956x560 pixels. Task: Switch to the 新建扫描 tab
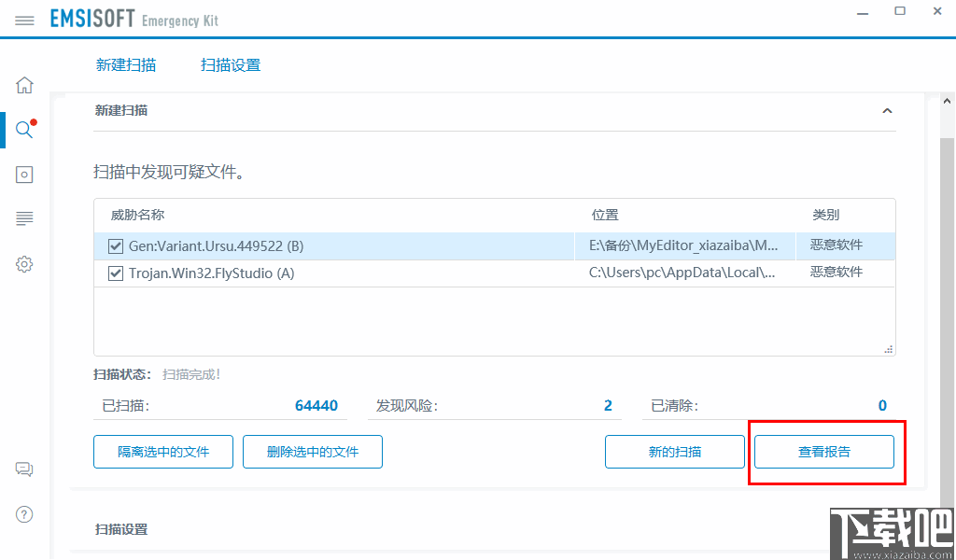[126, 64]
